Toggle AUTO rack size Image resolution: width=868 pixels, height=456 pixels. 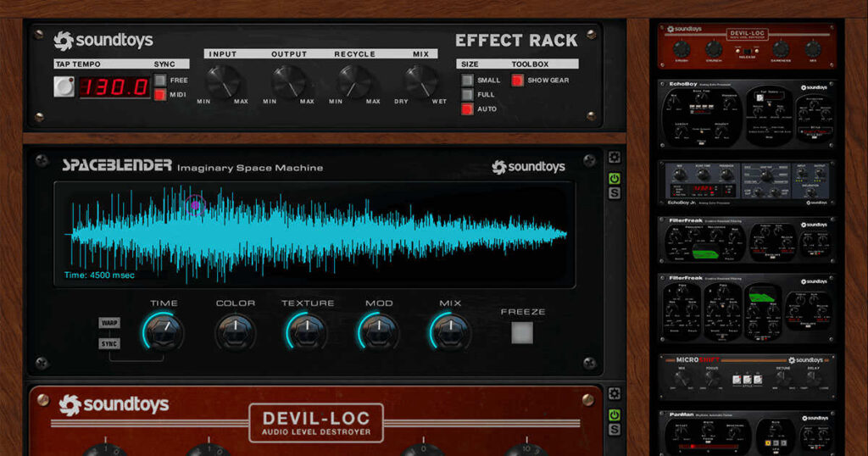click(467, 109)
